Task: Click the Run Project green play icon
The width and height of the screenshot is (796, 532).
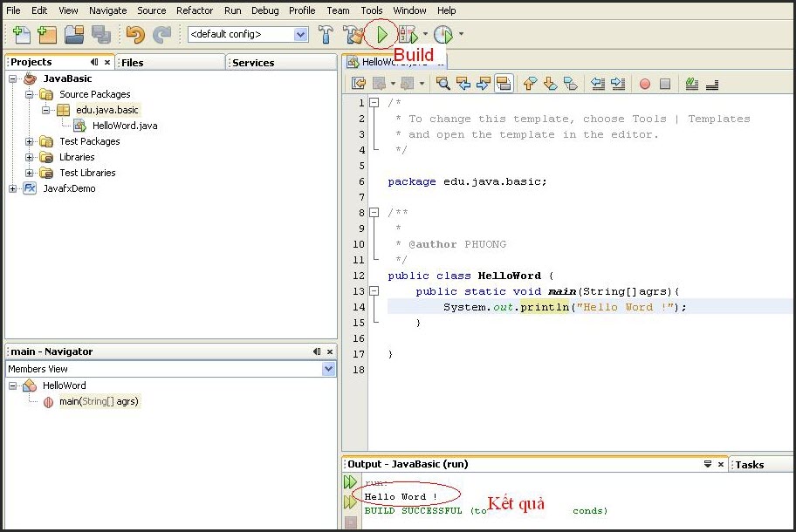Action: pyautogui.click(x=382, y=34)
